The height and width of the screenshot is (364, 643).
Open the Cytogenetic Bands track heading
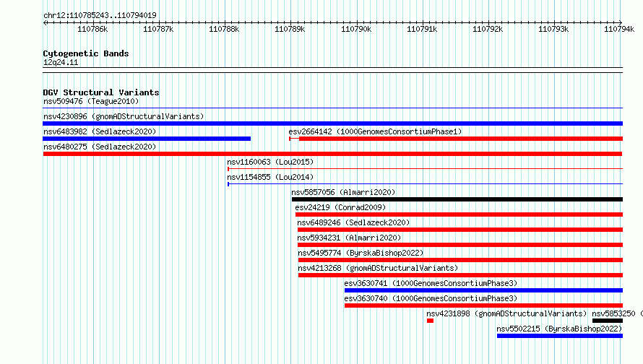point(86,53)
